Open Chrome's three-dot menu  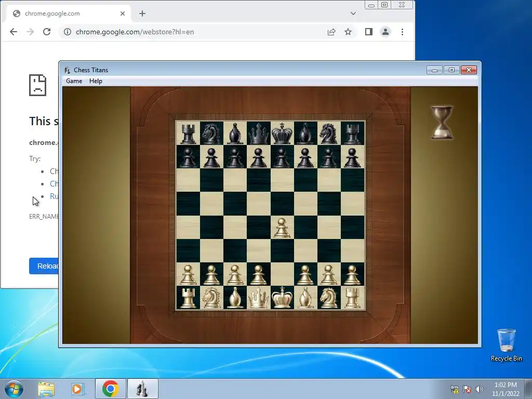click(x=403, y=32)
